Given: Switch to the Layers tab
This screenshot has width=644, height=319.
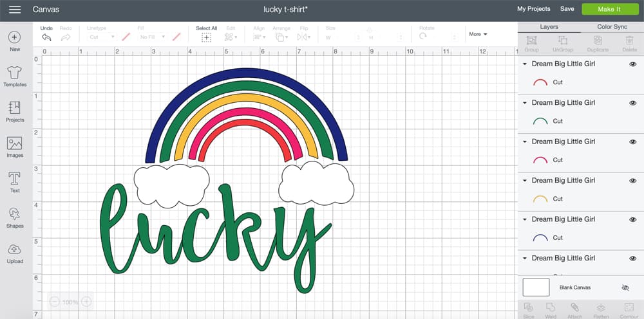Looking at the screenshot, I should point(549,26).
